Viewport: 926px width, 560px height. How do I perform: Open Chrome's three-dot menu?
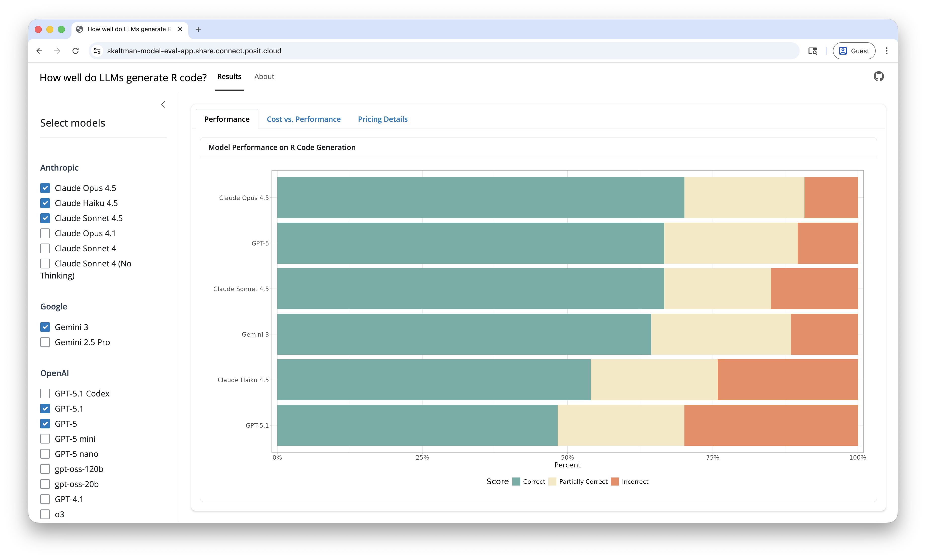(x=886, y=51)
